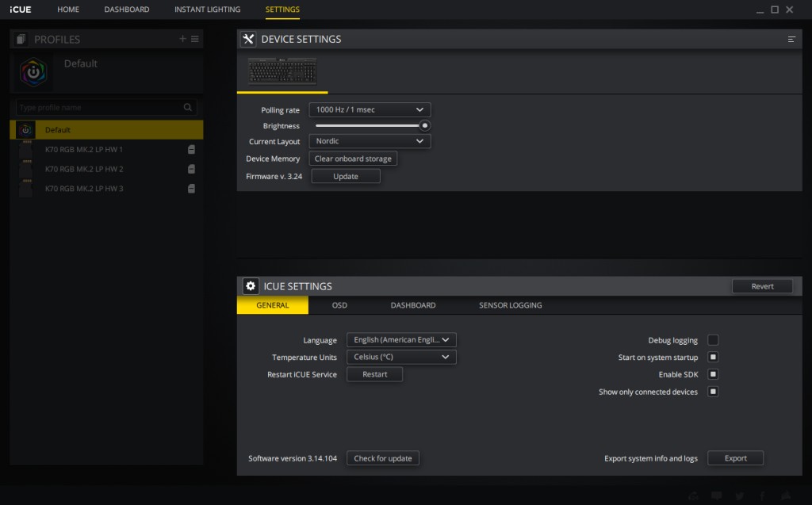The width and height of the screenshot is (812, 505).
Task: Click the 'Software version 3.14.104' text
Action: click(293, 458)
